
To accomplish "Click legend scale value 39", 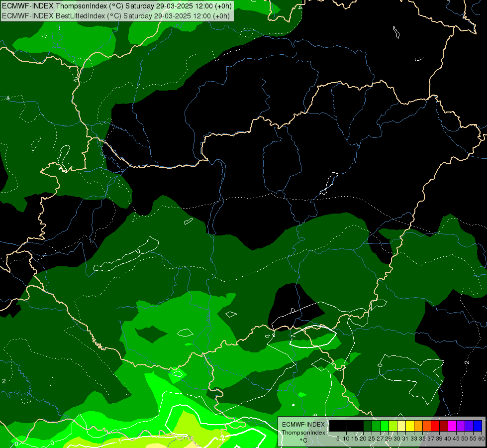I will tap(439, 439).
